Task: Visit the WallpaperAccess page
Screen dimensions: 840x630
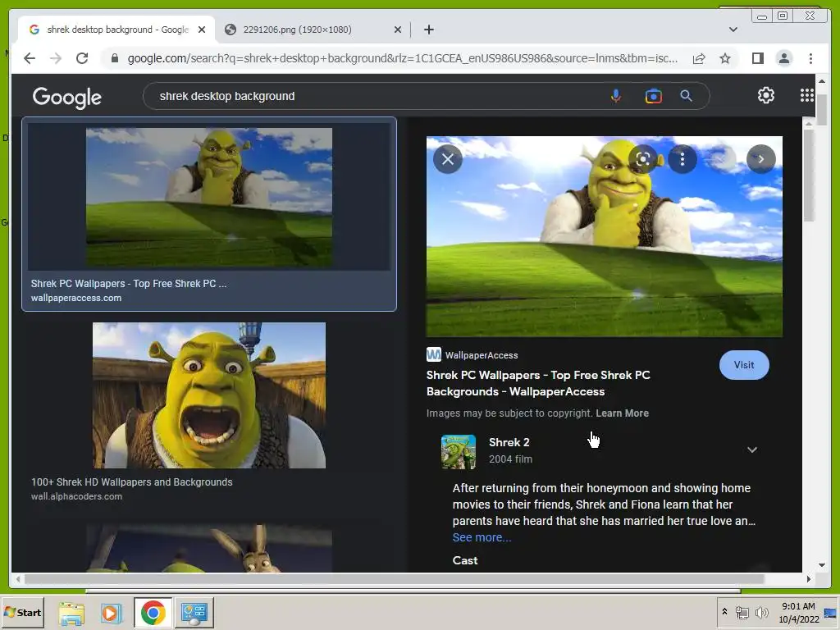Action: [x=743, y=365]
